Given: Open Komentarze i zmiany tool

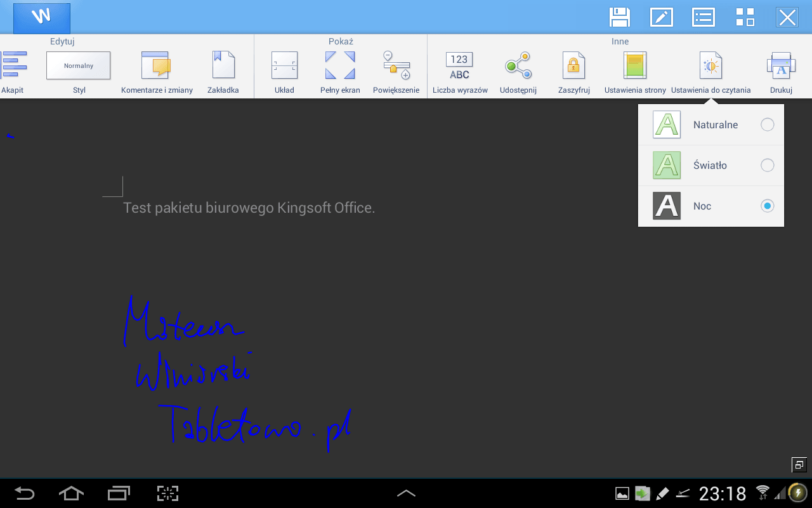Looking at the screenshot, I should (157, 72).
